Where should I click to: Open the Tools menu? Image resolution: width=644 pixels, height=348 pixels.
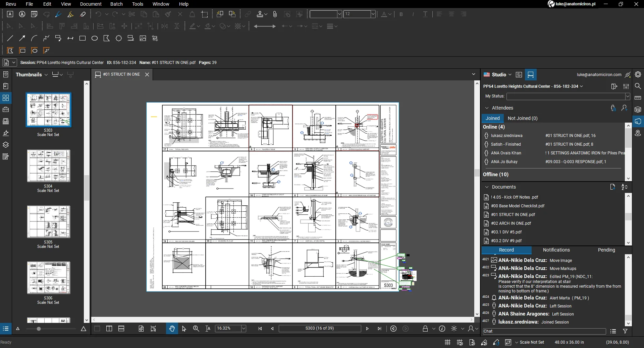click(138, 4)
